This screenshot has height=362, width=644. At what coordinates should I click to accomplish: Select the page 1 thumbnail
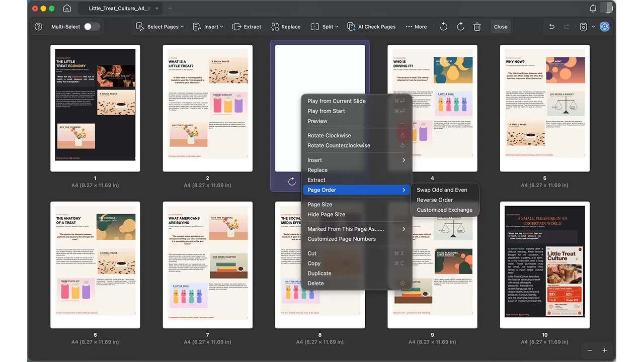pos(95,108)
